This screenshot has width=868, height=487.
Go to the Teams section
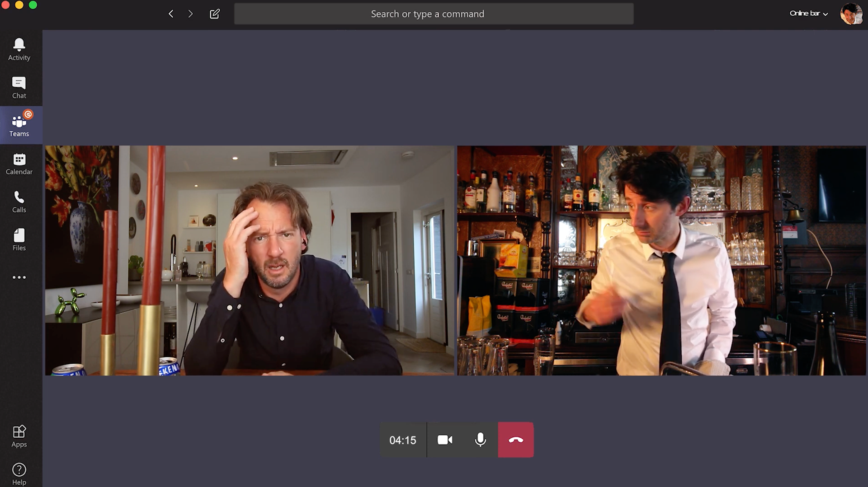(19, 125)
